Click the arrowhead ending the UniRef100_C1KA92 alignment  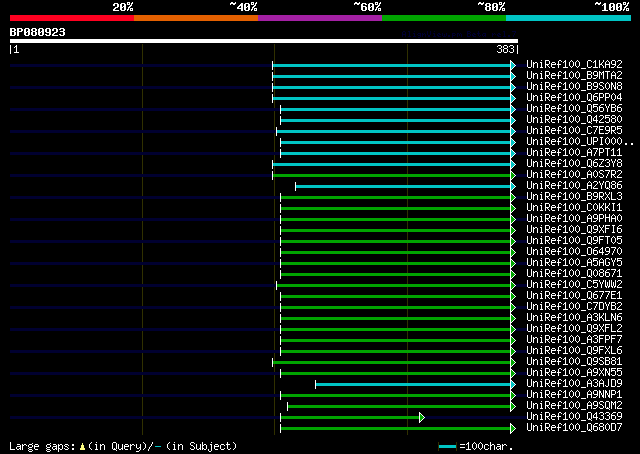pos(513,65)
